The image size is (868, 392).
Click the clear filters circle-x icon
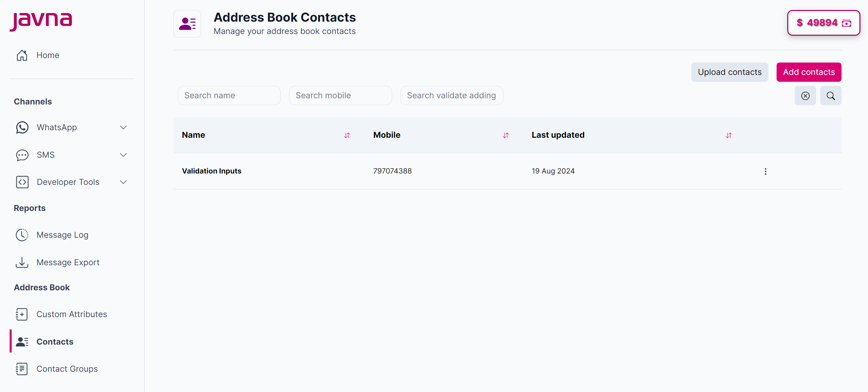(x=805, y=96)
